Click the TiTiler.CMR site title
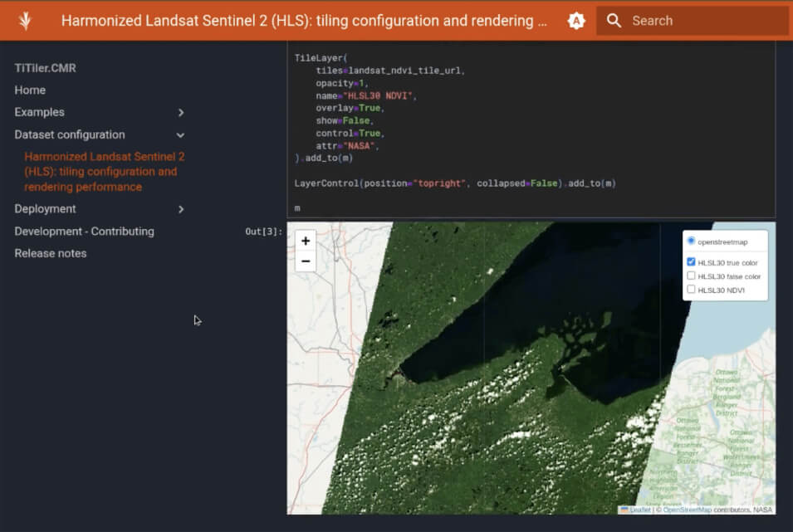793x532 pixels. [x=45, y=68]
